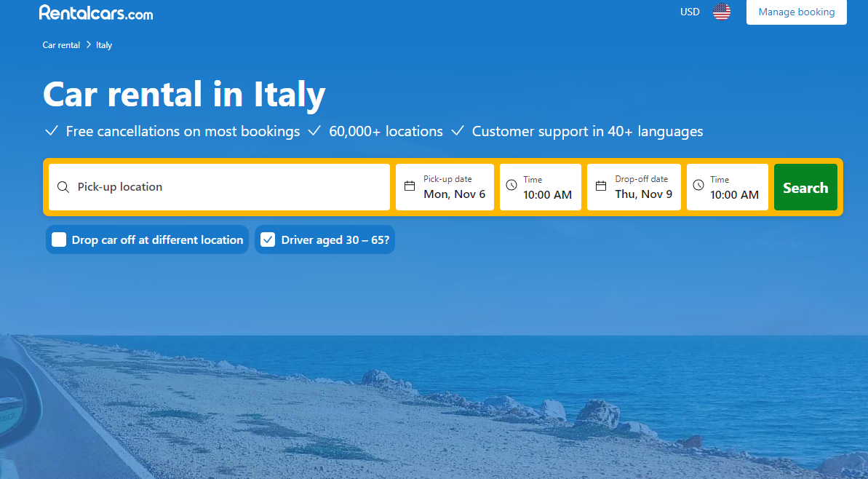Click the magnifier icon in Pick-up location
Screen dimensions: 868x479
(x=63, y=187)
